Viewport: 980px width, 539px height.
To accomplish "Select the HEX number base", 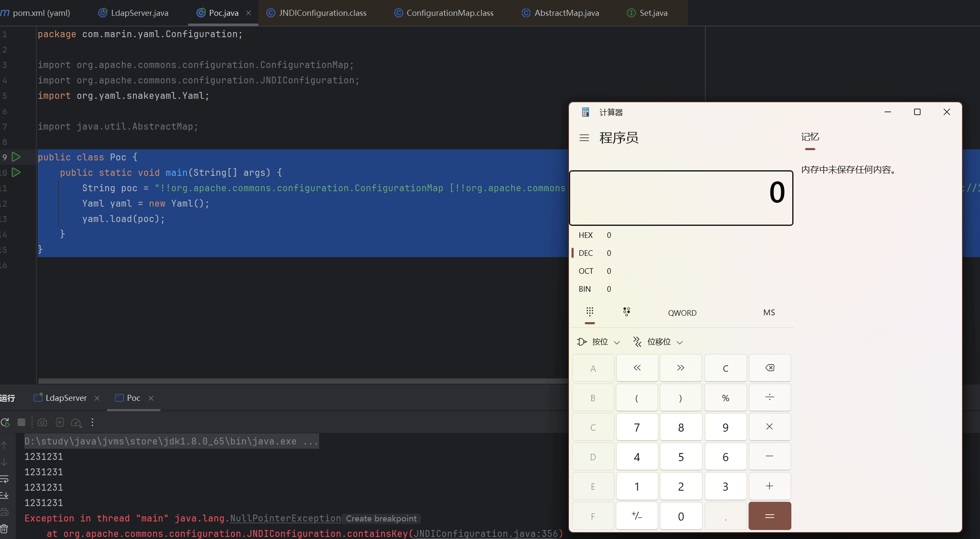I will 586,235.
